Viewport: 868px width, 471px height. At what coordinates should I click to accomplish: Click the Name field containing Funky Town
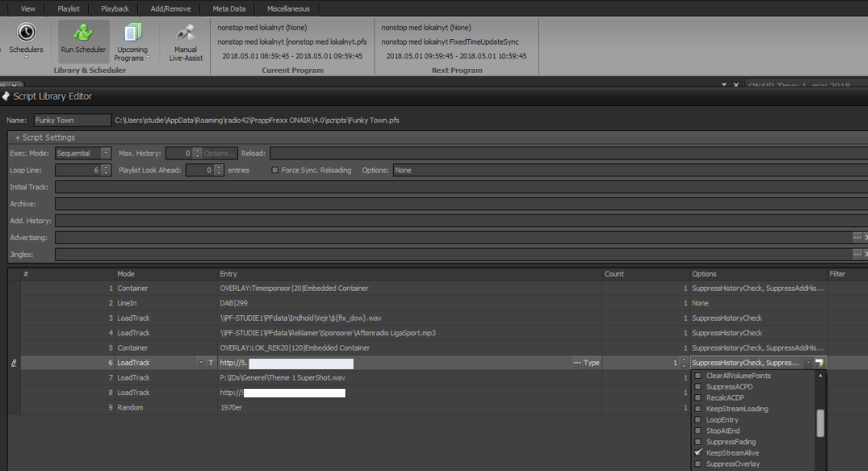tap(72, 120)
